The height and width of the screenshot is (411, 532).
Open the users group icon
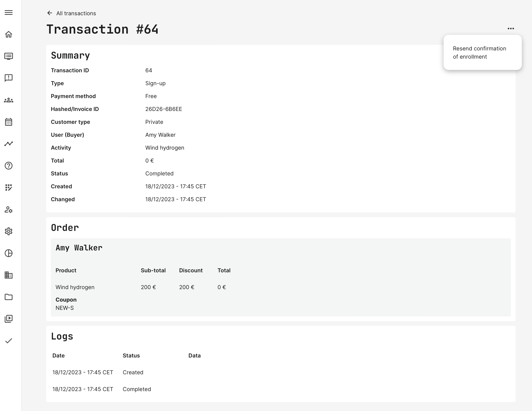point(9,100)
